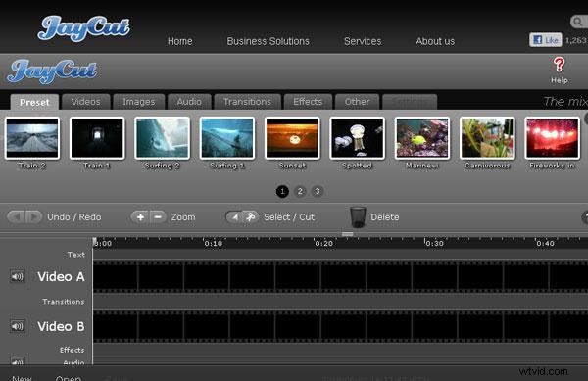Click the Delete trash can icon
This screenshot has width=588, height=381.
[358, 216]
